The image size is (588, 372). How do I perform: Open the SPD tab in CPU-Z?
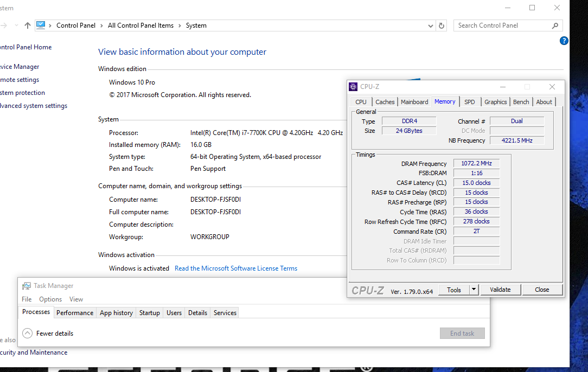click(x=470, y=102)
